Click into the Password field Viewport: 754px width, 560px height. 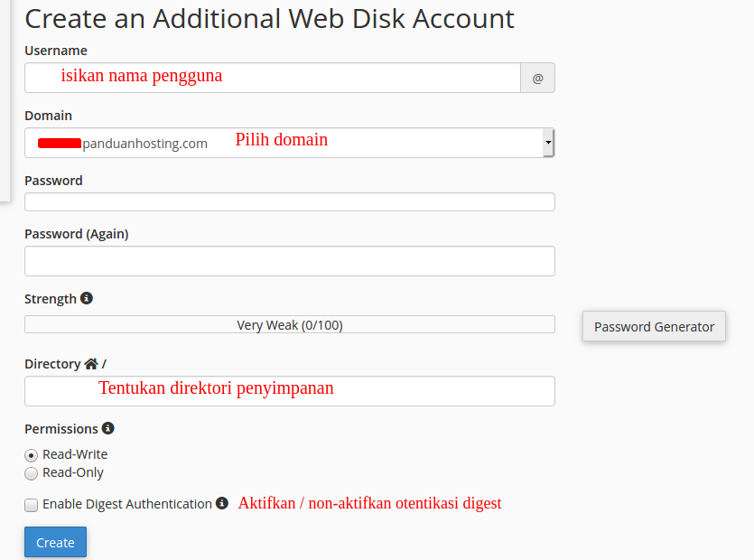[x=290, y=202]
